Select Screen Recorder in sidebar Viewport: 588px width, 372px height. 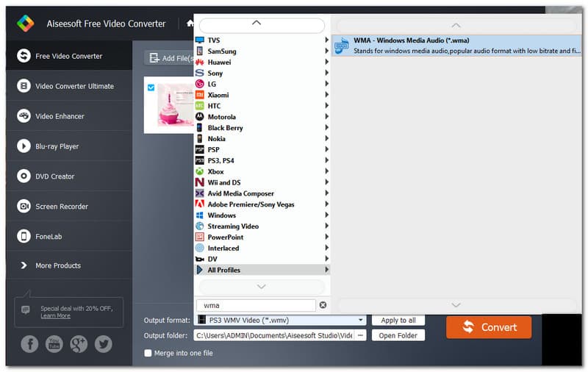[x=69, y=207]
